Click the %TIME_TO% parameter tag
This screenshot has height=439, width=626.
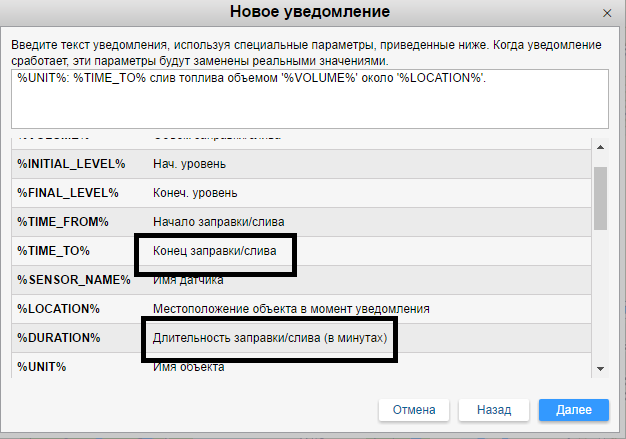[54, 250]
